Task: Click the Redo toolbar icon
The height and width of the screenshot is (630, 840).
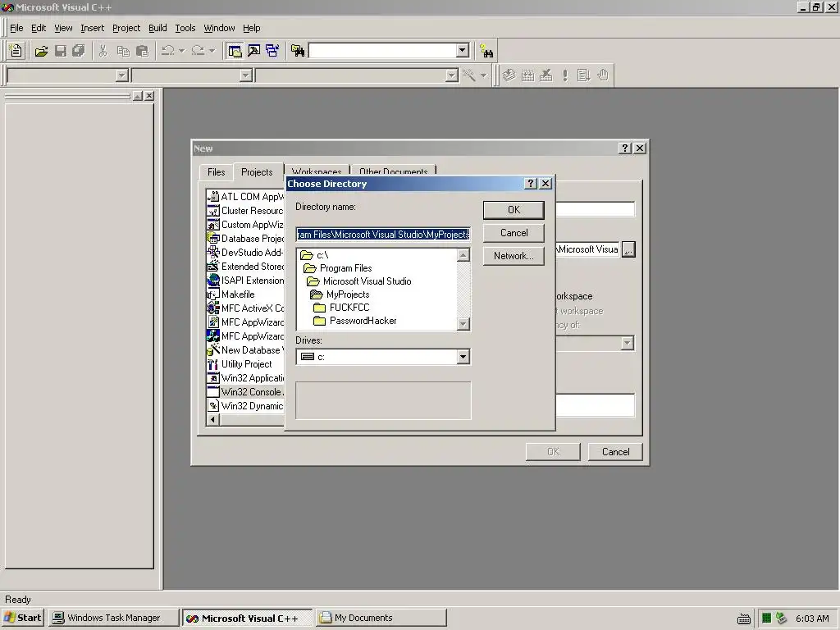Action: pos(199,51)
